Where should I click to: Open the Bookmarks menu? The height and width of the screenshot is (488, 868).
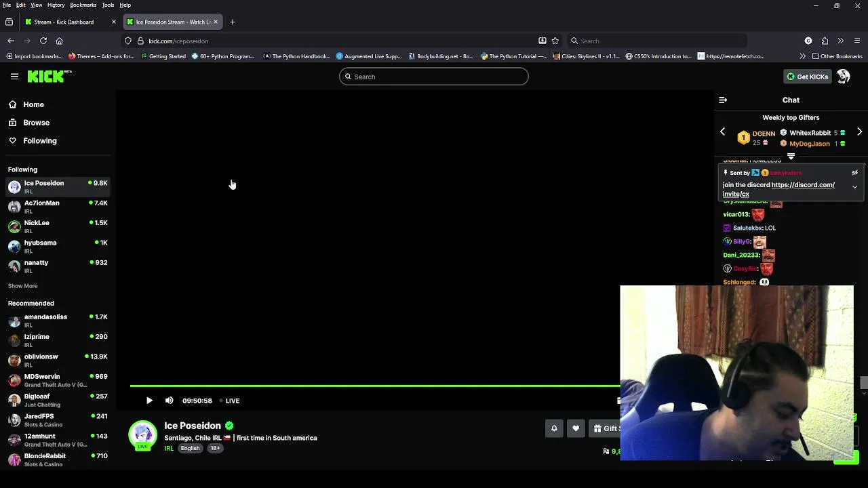(83, 5)
